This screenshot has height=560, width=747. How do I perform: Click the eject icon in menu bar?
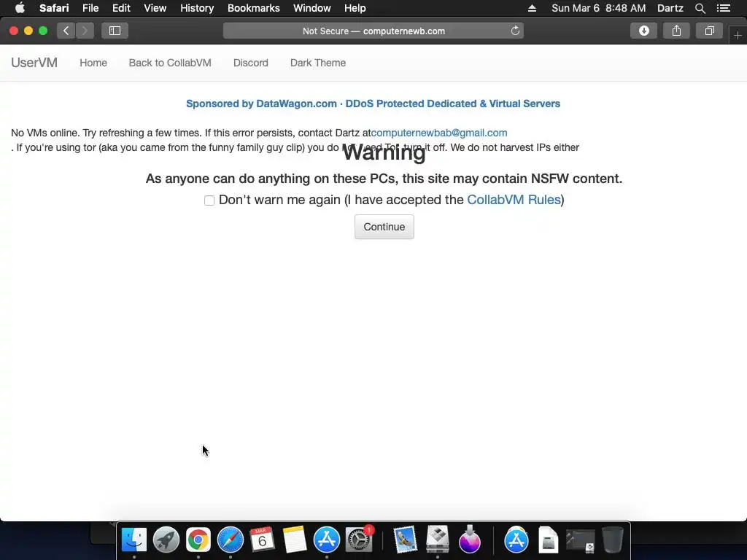click(532, 8)
